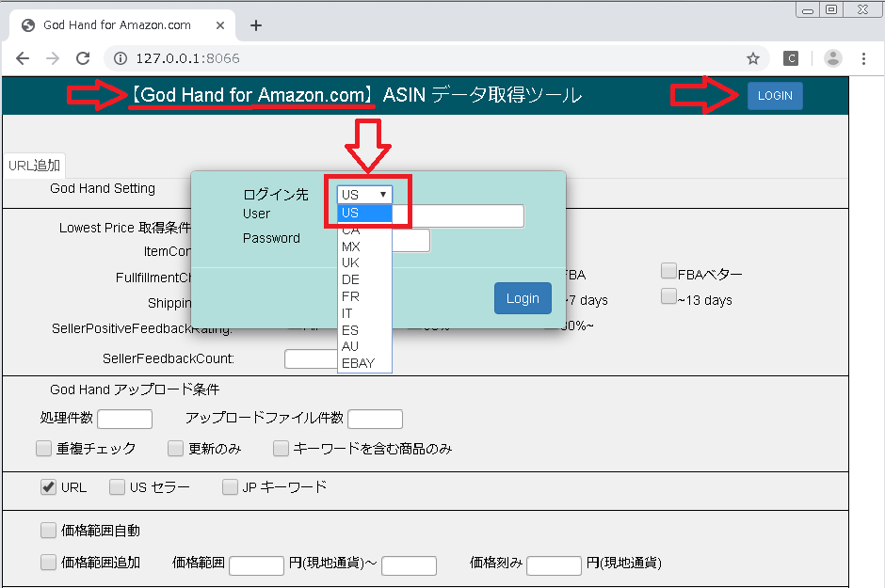Click the Password input field
The height and width of the screenshot is (588, 885).
[410, 241]
